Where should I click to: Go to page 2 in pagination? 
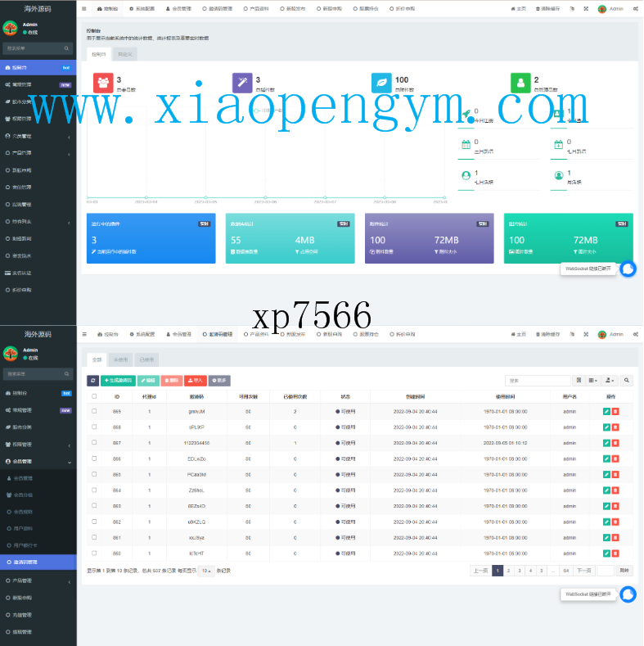pos(508,570)
